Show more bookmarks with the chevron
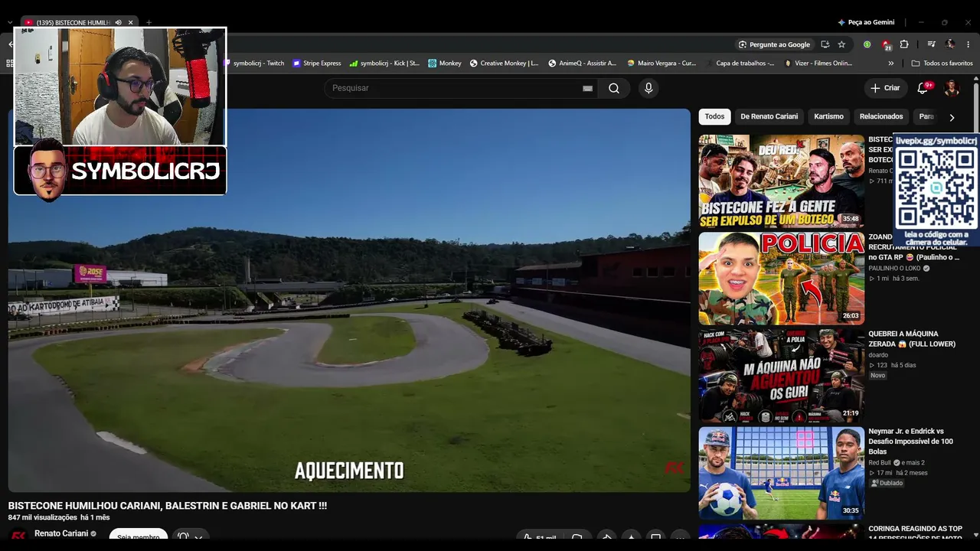Viewport: 980px width, 551px height. [x=890, y=64]
